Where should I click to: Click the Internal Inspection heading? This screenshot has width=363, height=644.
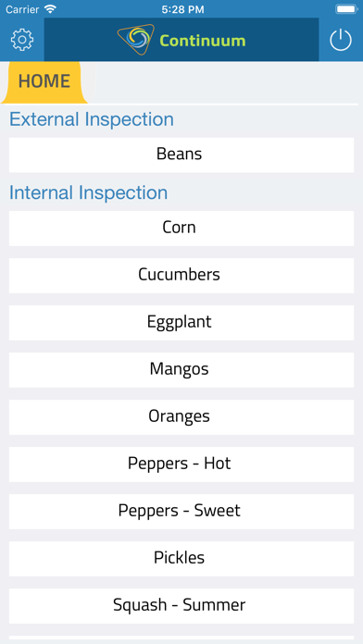point(88,193)
